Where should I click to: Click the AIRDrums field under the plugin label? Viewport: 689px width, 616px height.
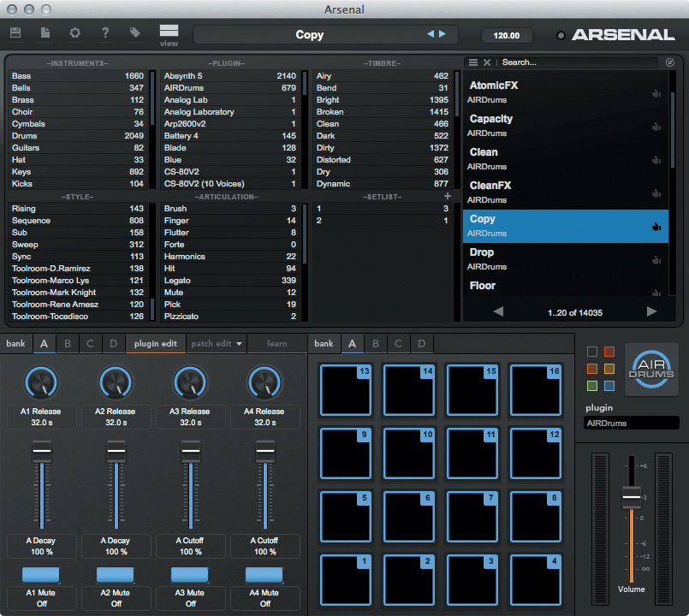point(632,423)
